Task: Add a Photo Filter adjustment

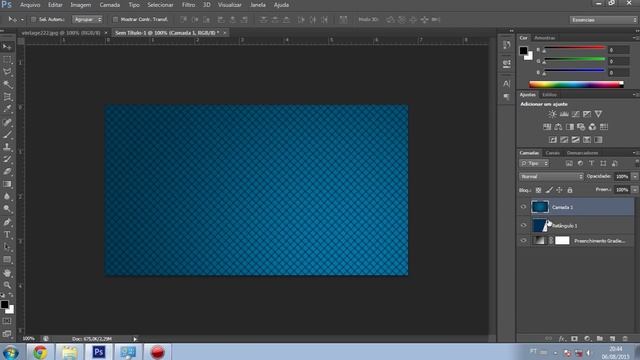Action: (x=581, y=127)
